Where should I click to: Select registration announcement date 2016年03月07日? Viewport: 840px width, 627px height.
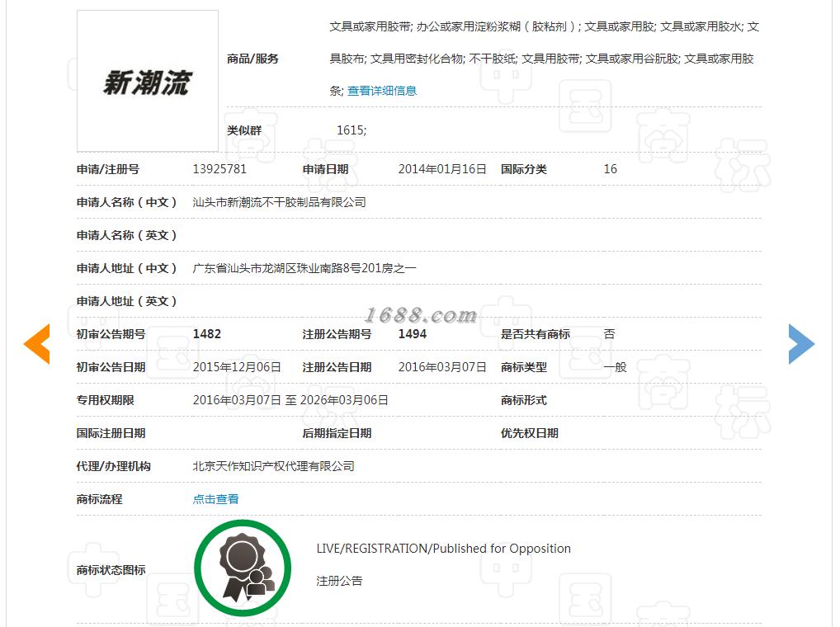pyautogui.click(x=442, y=367)
